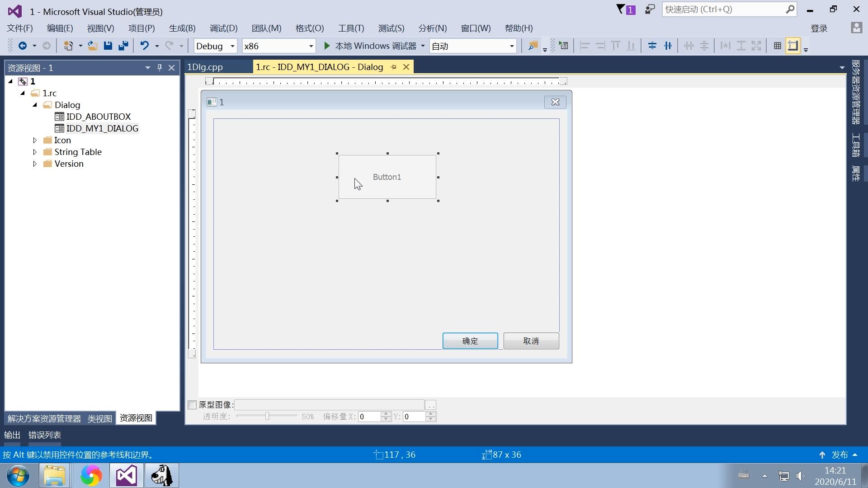
Task: Click the Center Vertical alignment icon
Action: click(x=652, y=46)
